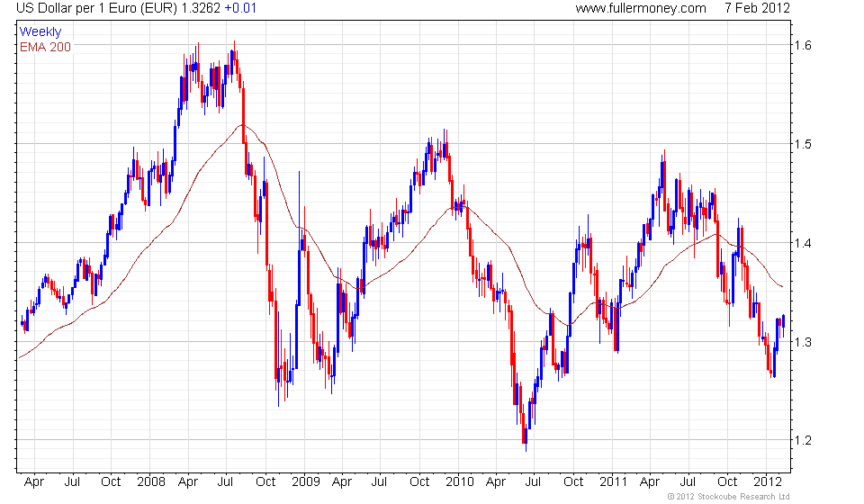Click the 2012 year label on time axis

(768, 481)
